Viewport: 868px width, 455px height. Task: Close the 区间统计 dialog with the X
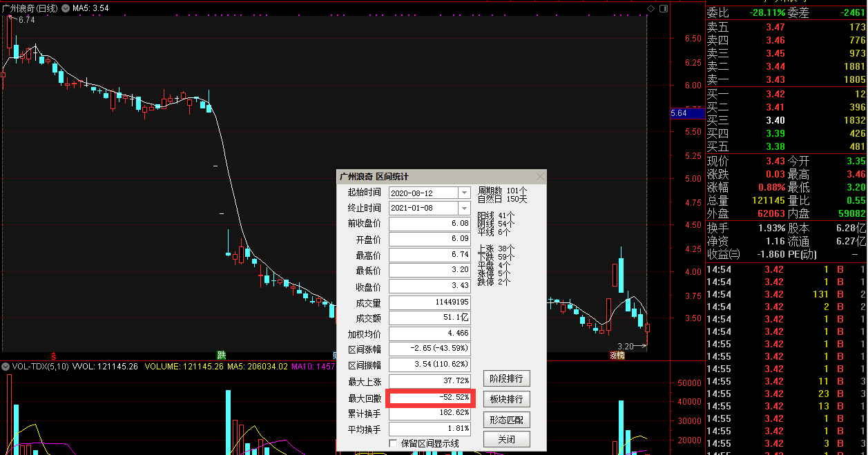point(540,177)
